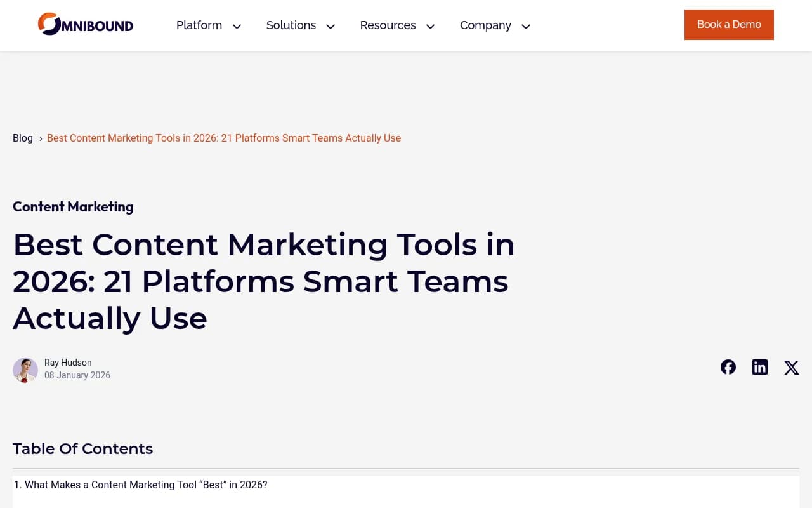812x508 pixels.
Task: Open the Platform menu
Action: [199, 25]
